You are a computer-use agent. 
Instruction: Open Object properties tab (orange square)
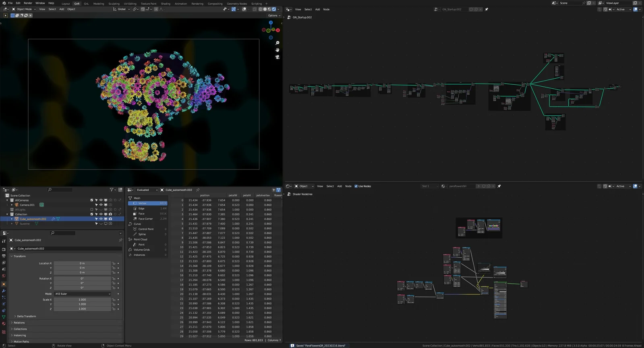4,284
